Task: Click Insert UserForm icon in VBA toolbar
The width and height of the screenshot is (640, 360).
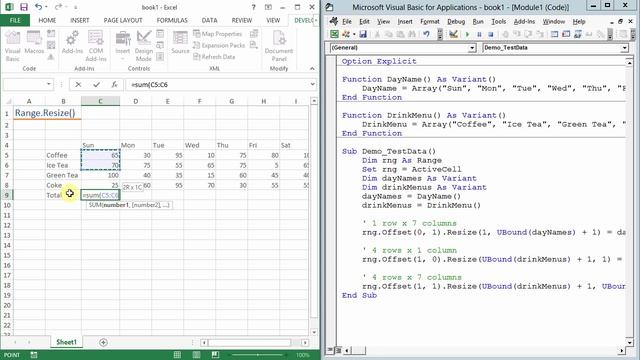Action: [346, 34]
